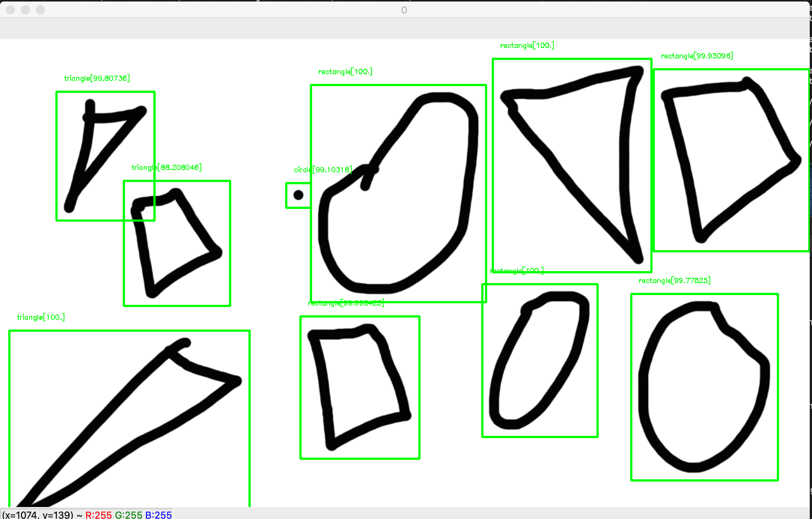Click the rectangle[99.77825] detection label

pyautogui.click(x=674, y=280)
